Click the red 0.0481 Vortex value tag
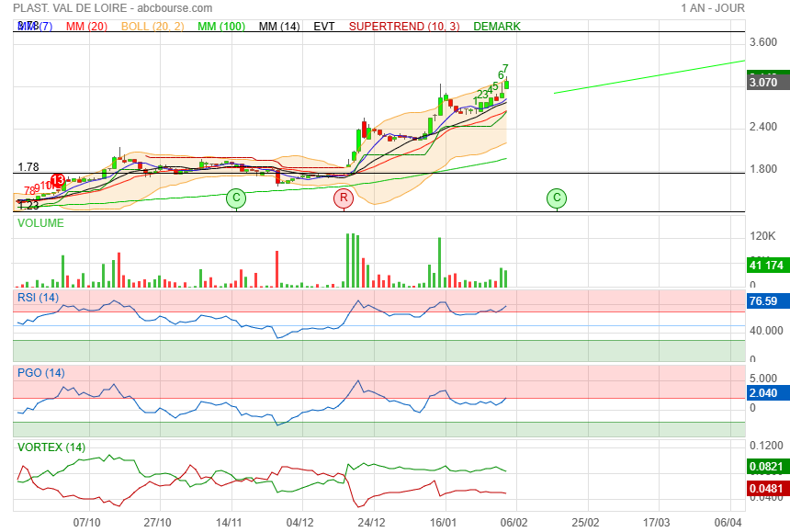This screenshot has width=790, height=532. 765,488
